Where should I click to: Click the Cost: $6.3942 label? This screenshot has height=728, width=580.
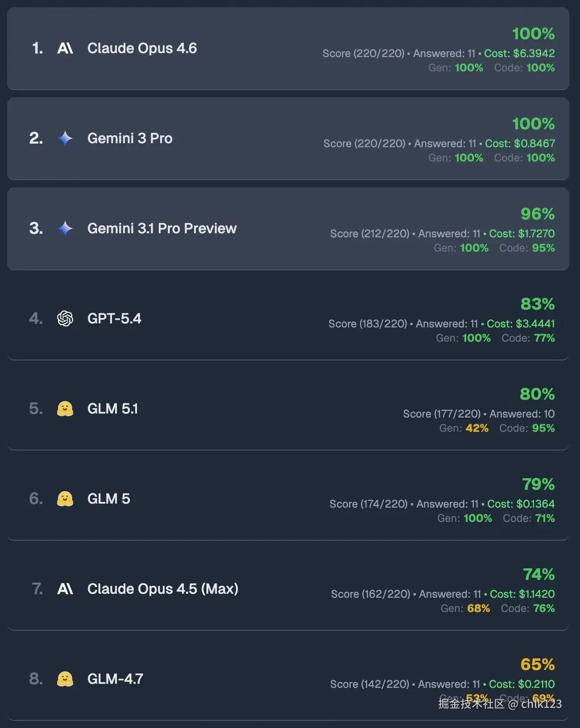519,54
